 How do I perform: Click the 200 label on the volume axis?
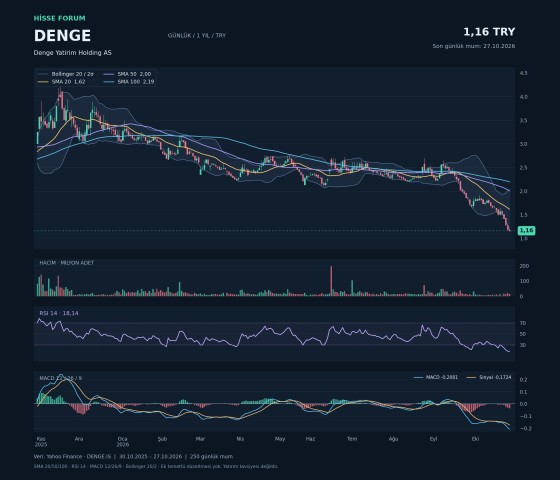click(x=524, y=266)
